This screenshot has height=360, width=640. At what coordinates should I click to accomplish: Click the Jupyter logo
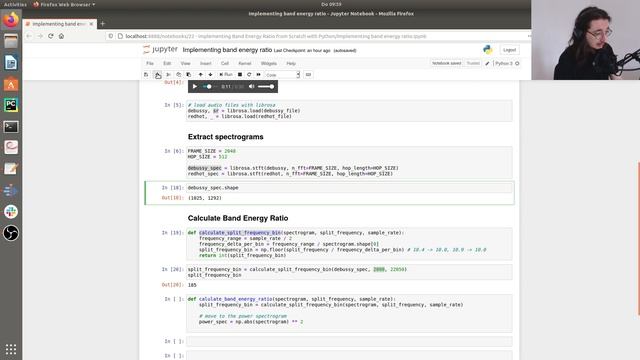(x=160, y=50)
